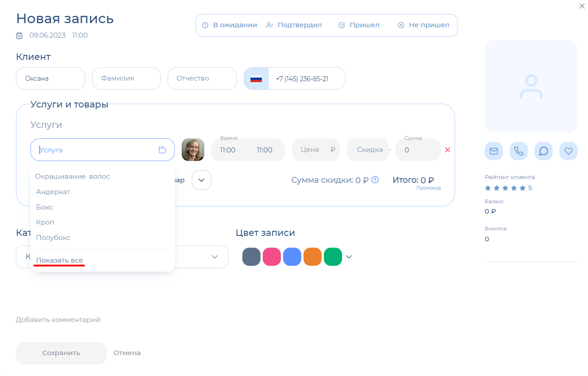Select "Окрашивание волос" from service list

click(72, 176)
